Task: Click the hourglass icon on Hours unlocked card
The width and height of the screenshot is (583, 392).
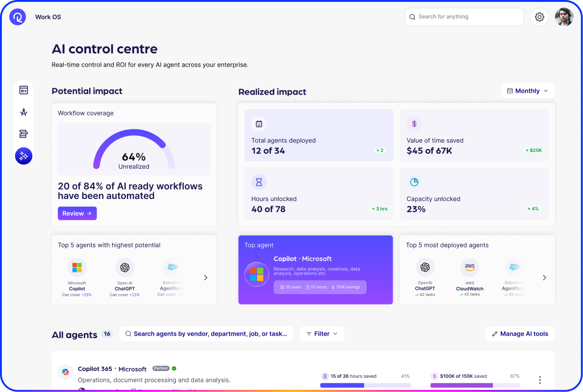Action: click(x=259, y=182)
